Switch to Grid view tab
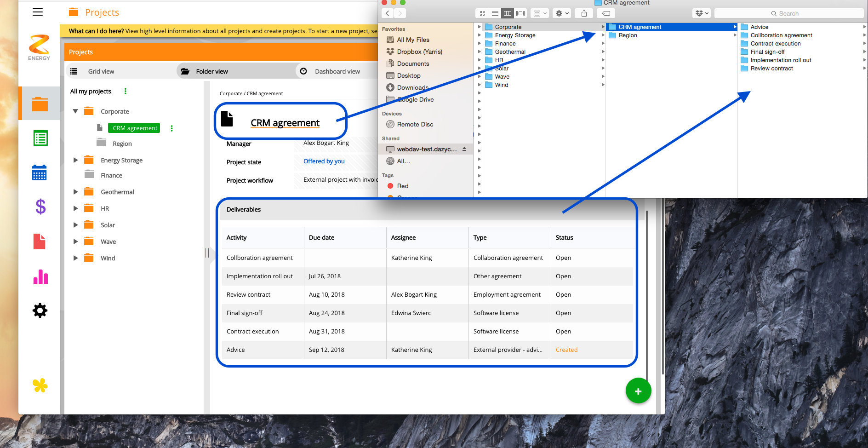Image resolution: width=868 pixels, height=448 pixels. 101,71
